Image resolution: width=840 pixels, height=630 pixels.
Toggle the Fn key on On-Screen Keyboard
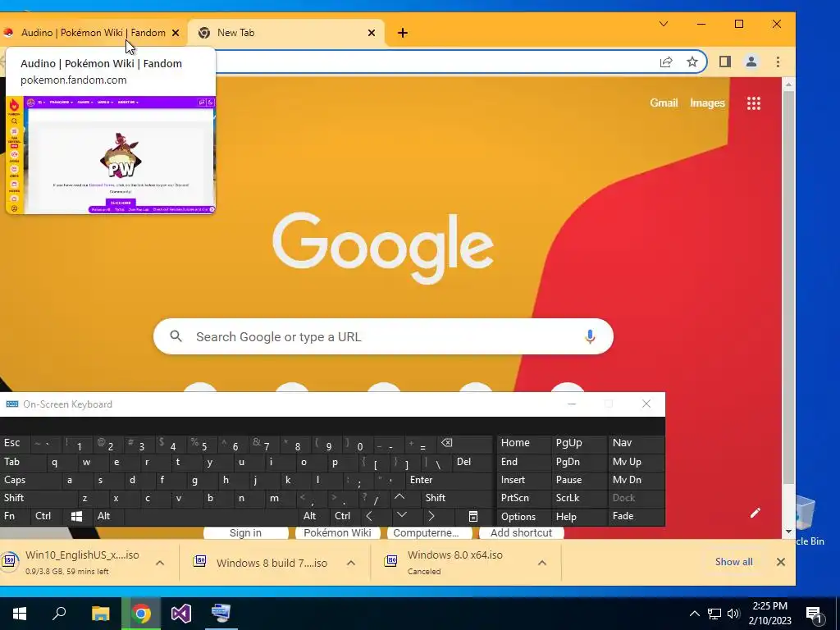[15, 517]
